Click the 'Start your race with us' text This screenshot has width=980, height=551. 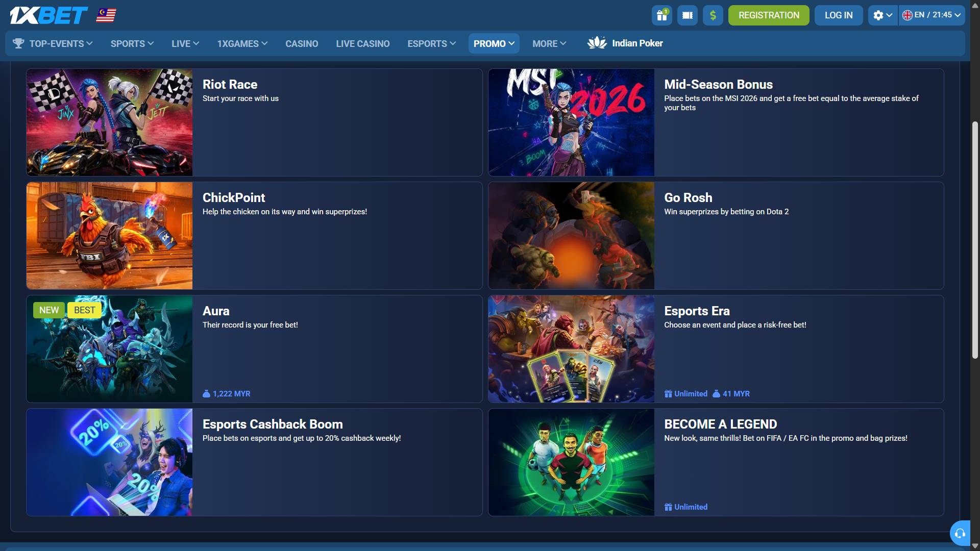pyautogui.click(x=240, y=98)
